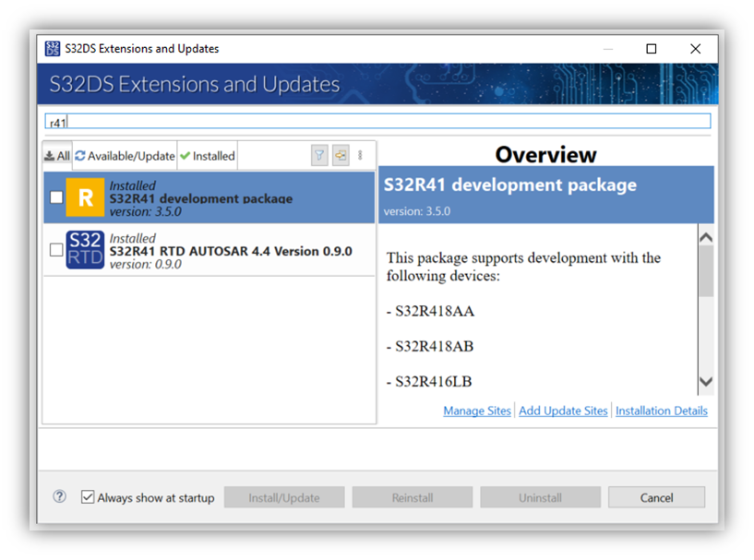Tick the S32R41 RTD AUTOSAR checkbox
Screen dimensions: 754x560
56,249
